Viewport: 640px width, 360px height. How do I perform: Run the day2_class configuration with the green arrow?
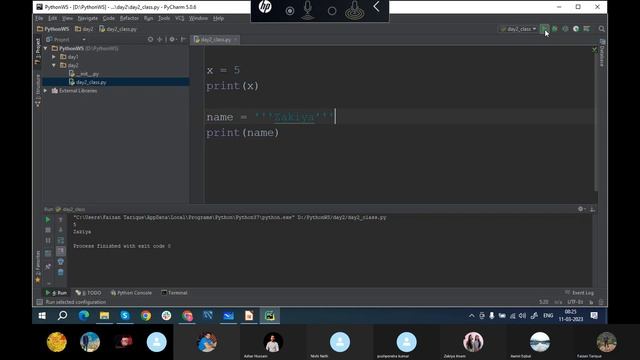click(544, 29)
